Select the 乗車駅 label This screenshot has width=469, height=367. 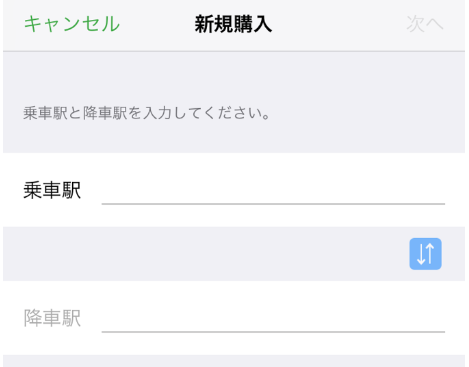point(52,190)
